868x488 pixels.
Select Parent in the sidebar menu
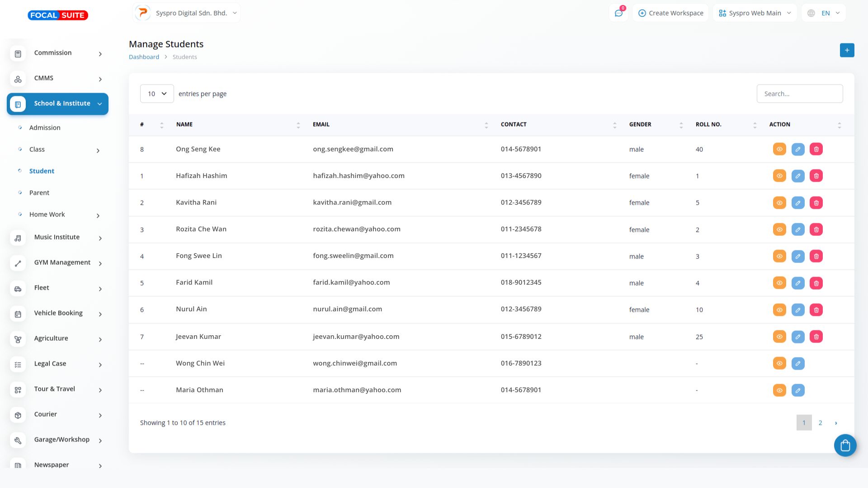click(39, 193)
